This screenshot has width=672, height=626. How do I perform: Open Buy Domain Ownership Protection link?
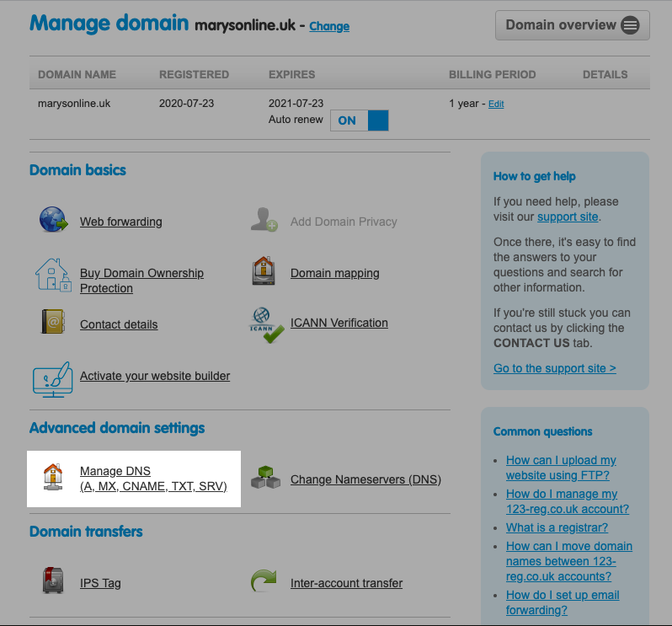pos(141,281)
